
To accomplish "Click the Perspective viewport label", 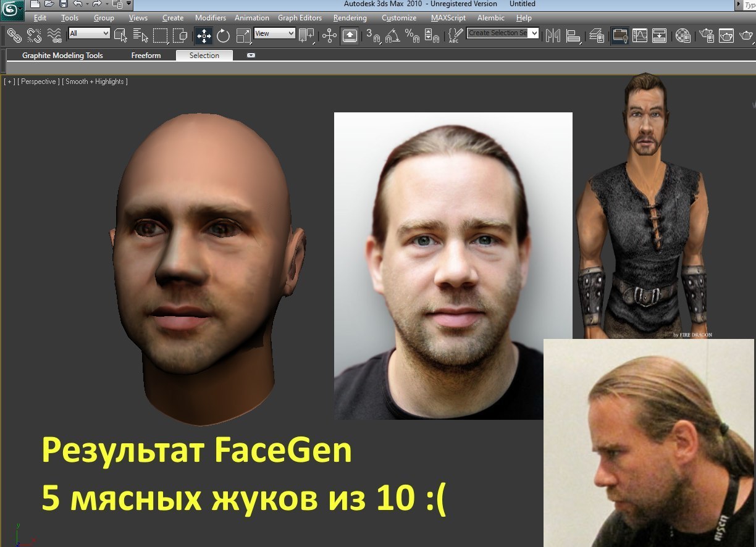I will (x=38, y=81).
